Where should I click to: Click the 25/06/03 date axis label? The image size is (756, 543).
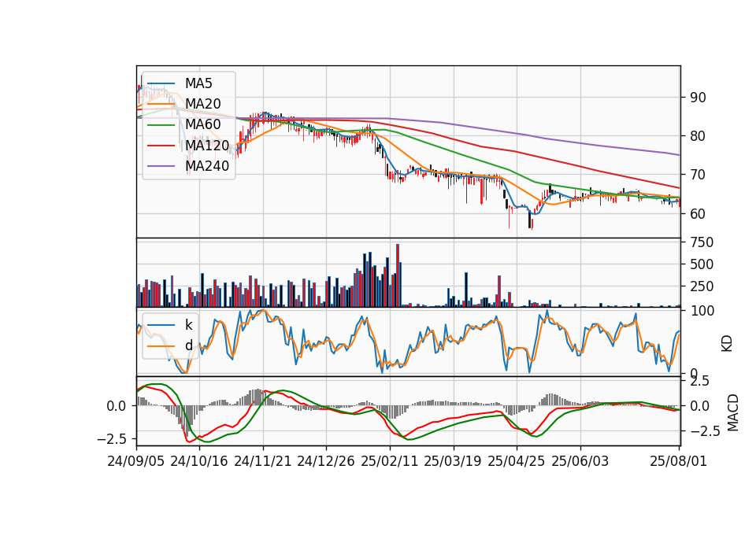(x=580, y=461)
